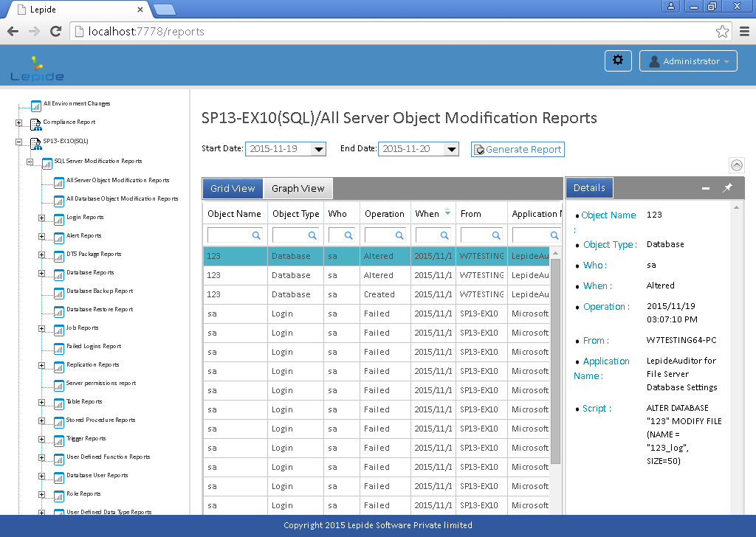The height and width of the screenshot is (537, 756).
Task: Open All Database Object Modification Reports
Action: (122, 198)
